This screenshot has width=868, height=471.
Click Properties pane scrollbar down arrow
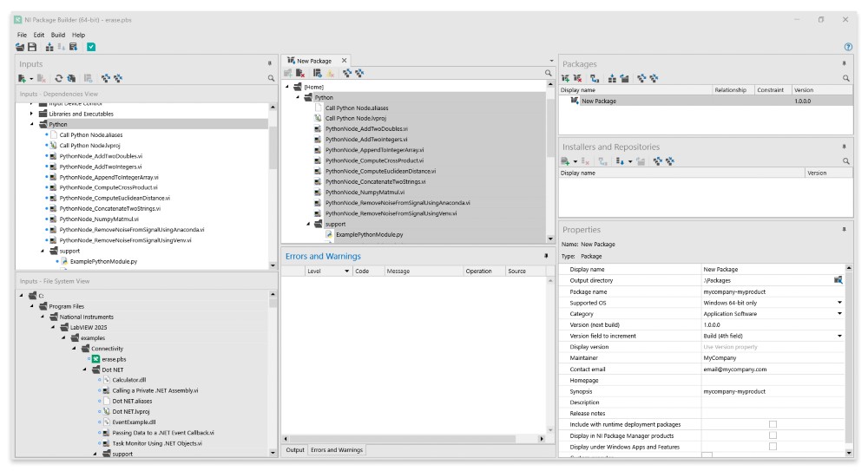tap(849, 453)
